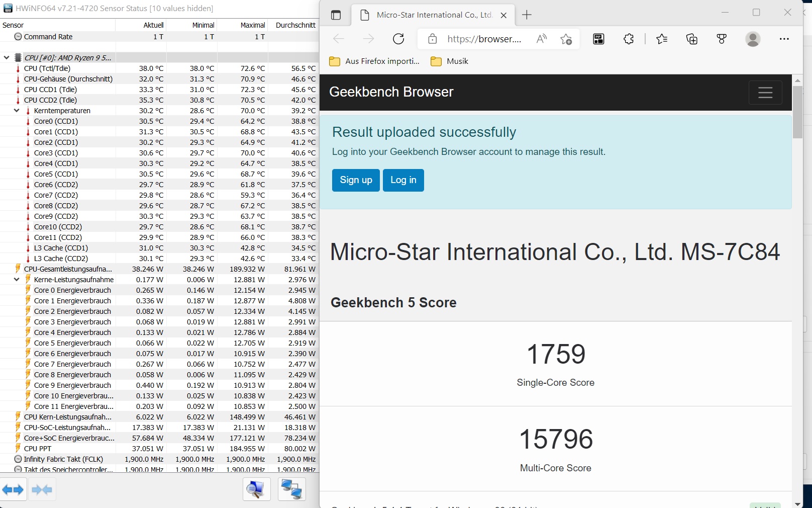Add page to favorites star icon
The image size is (812, 508).
pos(566,39)
